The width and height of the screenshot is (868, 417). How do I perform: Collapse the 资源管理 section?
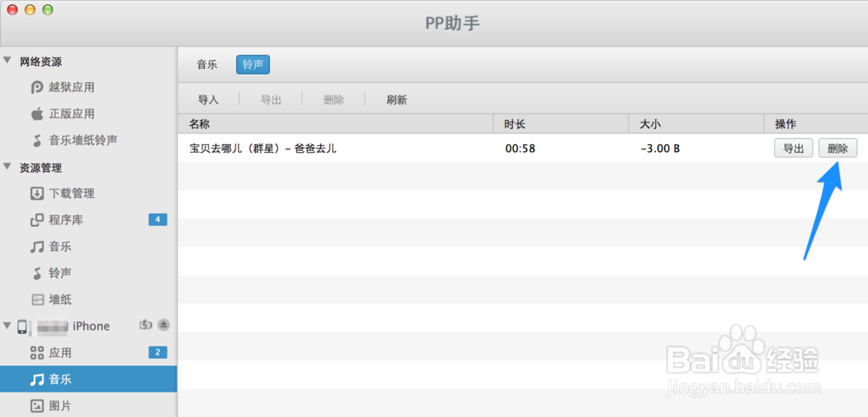click(8, 168)
